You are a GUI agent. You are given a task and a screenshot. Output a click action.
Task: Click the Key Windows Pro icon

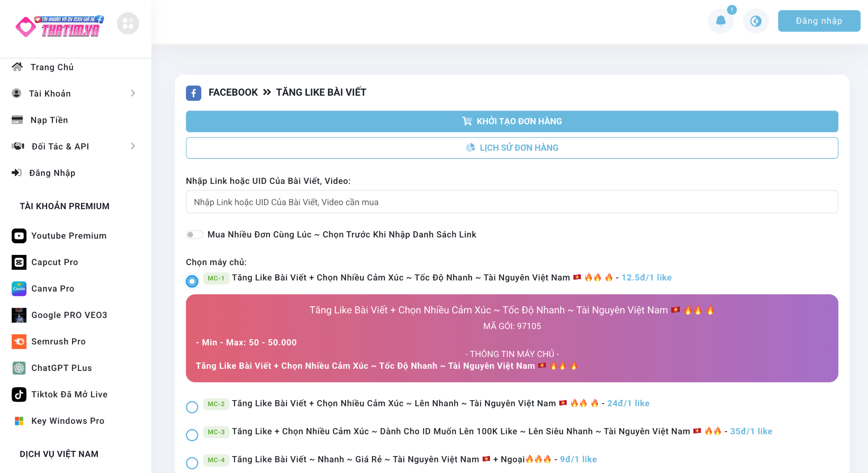tap(19, 421)
